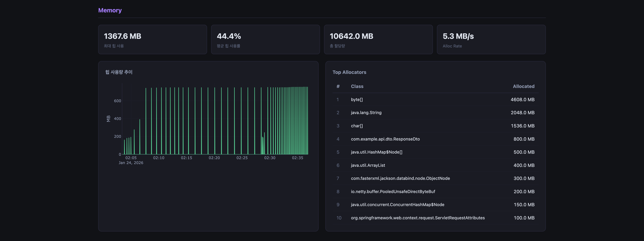Select the 44.4% average heap usage card
This screenshot has height=241, width=644.
coord(265,39)
